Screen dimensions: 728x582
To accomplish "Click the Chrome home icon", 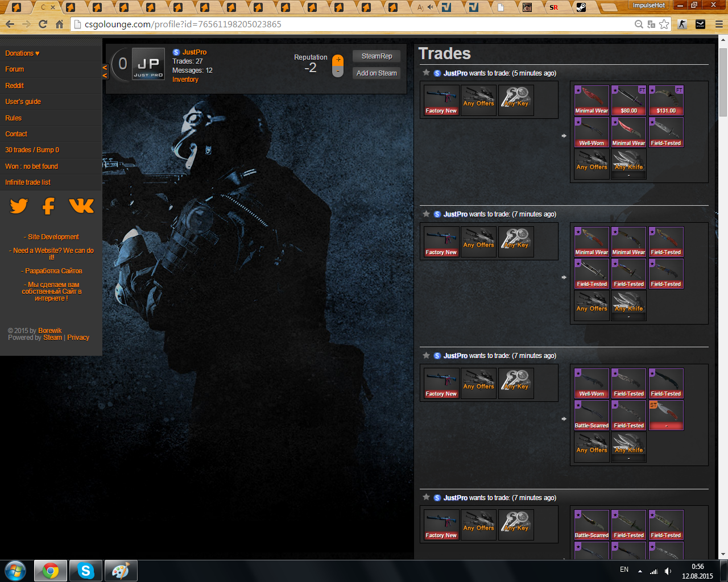I will coord(59,24).
